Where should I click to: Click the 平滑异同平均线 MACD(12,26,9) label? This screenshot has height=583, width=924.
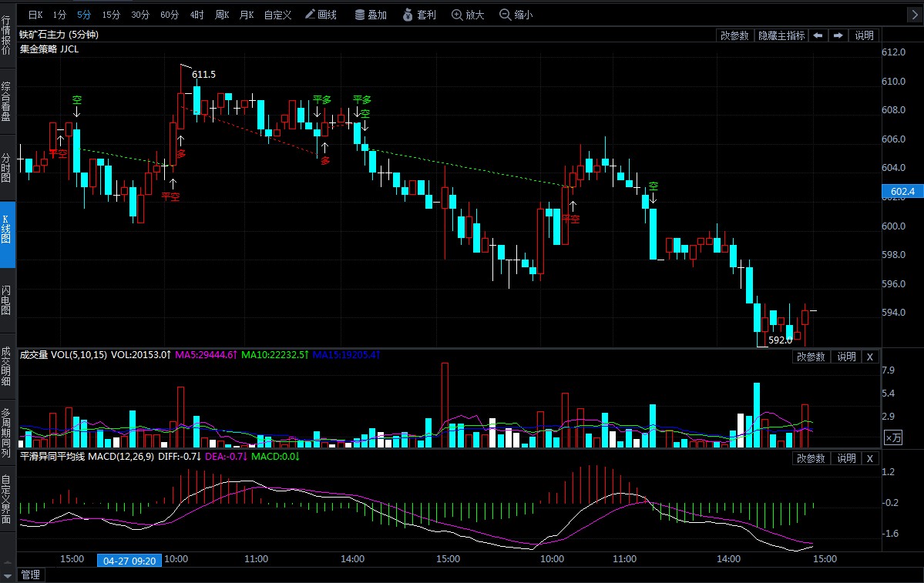87,457
